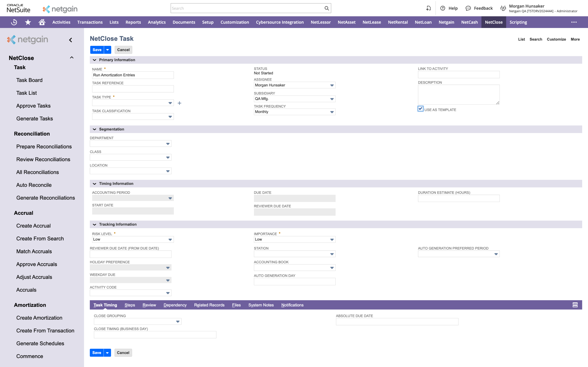
Task: Open the Recent Records clock icon
Action: pos(14,22)
